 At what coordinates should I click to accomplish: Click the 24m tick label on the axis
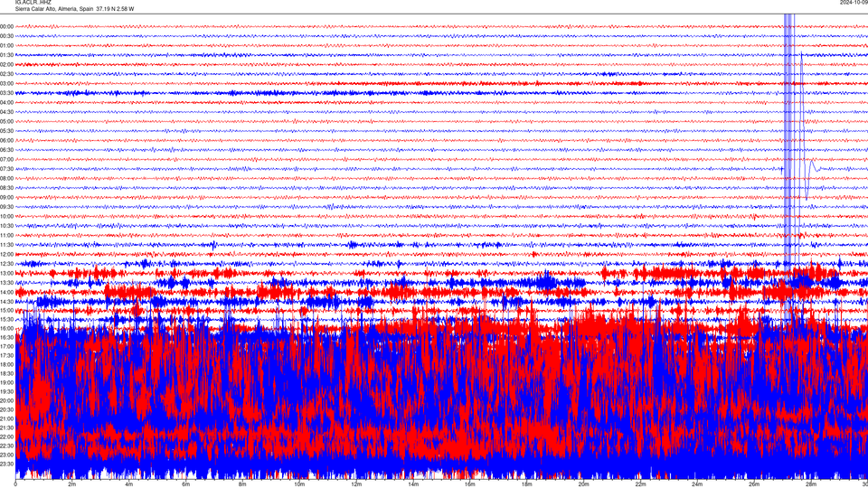coord(697,484)
